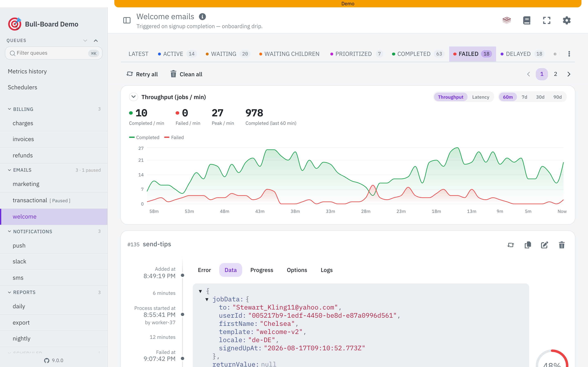Open the Redis stats icon
Image resolution: width=588 pixels, height=367 pixels.
tap(507, 20)
